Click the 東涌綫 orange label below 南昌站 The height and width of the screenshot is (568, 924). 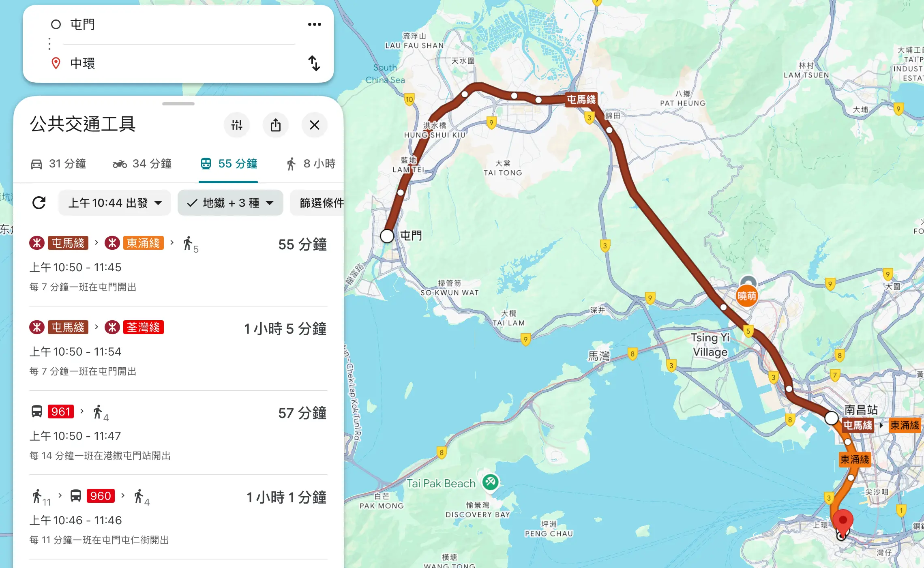[855, 459]
